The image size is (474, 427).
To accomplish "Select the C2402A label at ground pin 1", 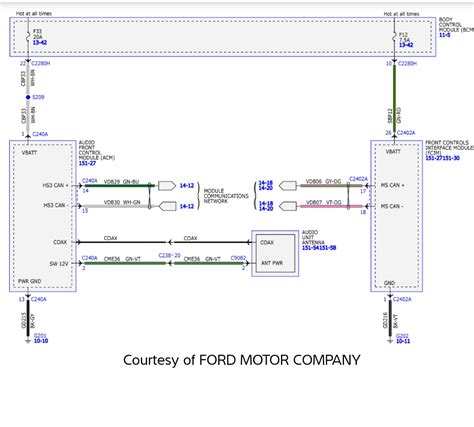I will (402, 299).
